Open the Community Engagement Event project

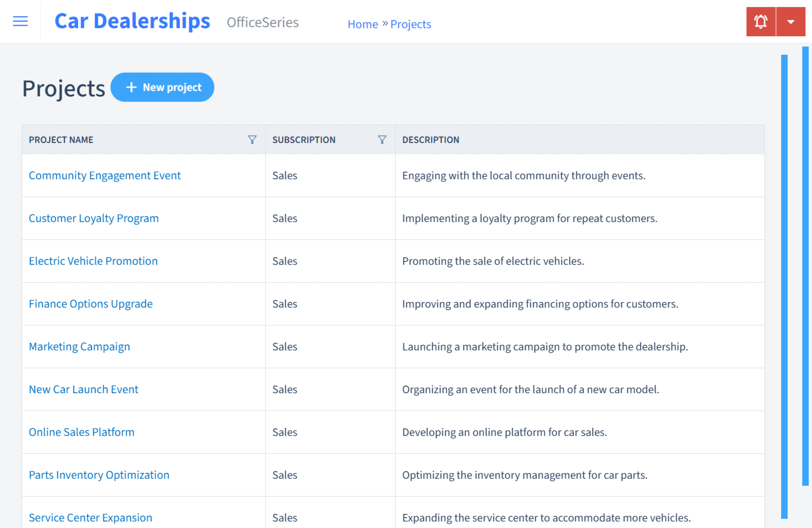click(x=104, y=175)
